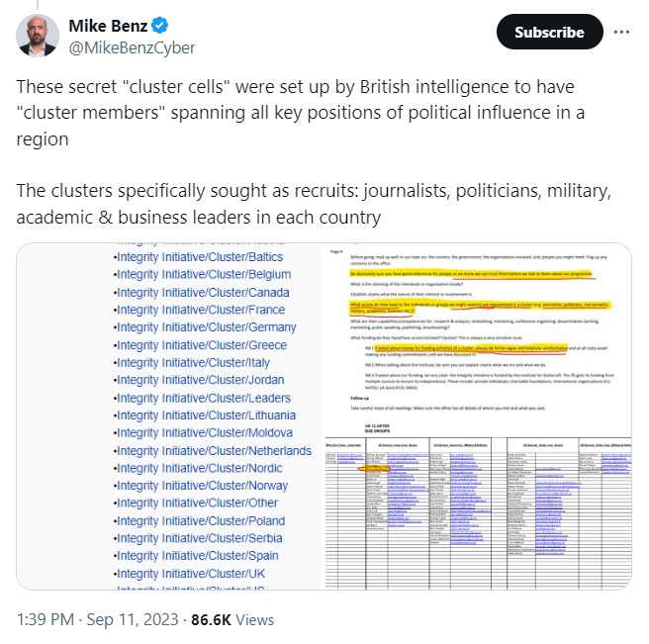This screenshot has width=649, height=644.
Task: Select the Integrity Initiative/Cluster/Poland link
Action: [200, 520]
